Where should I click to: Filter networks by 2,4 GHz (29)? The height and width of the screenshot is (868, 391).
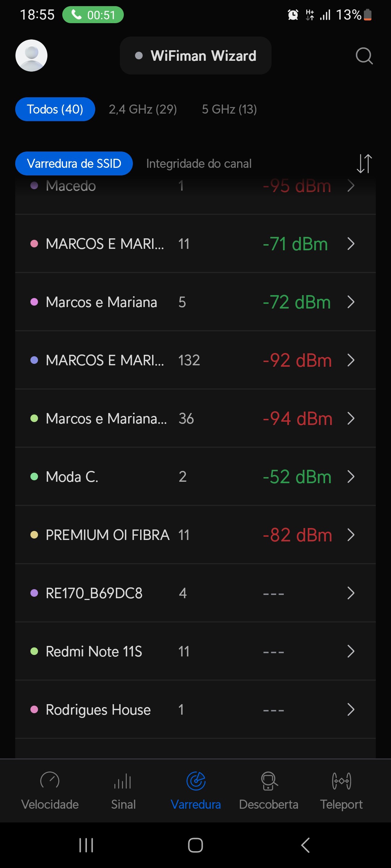tap(143, 109)
